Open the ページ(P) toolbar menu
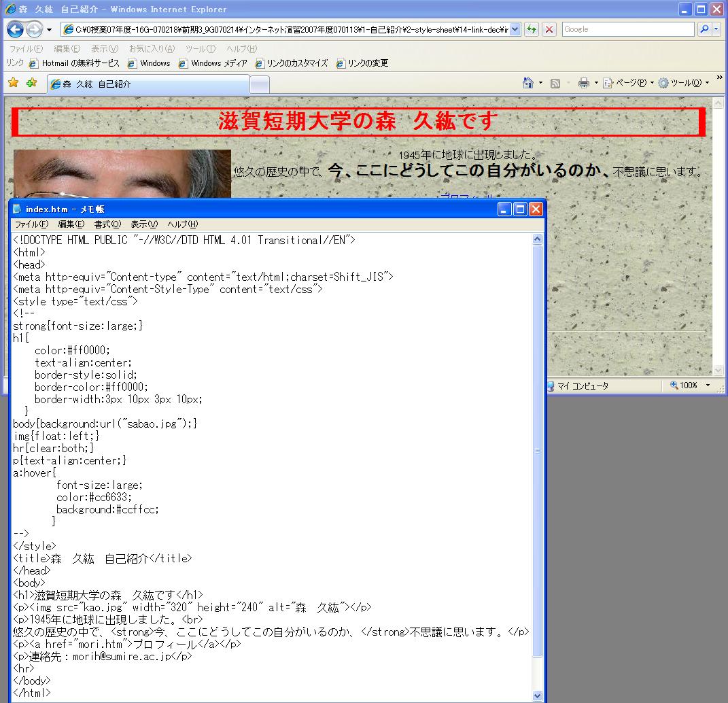 click(x=629, y=83)
